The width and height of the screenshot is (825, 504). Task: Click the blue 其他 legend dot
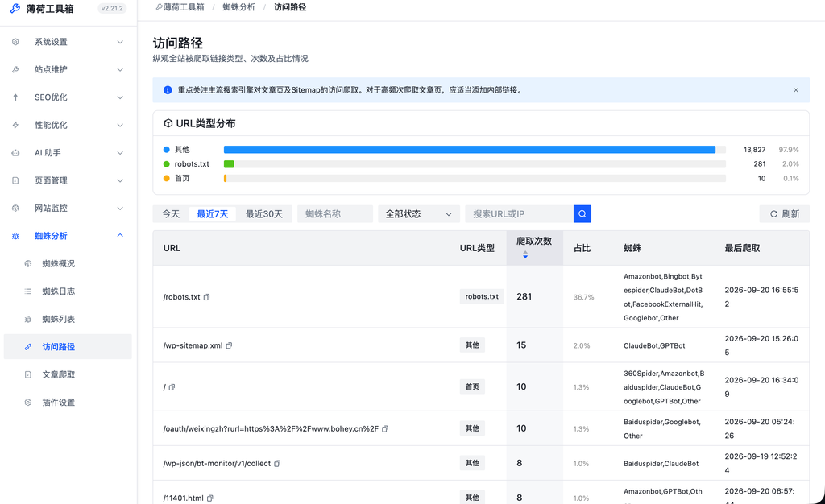[166, 150]
